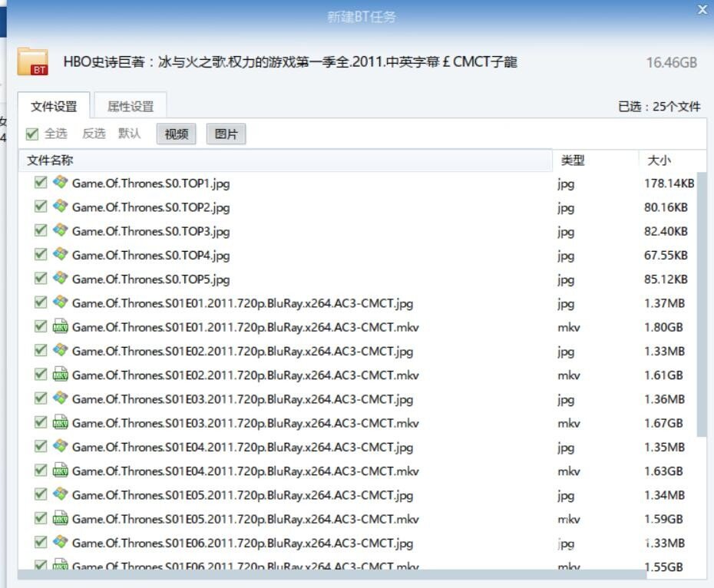The height and width of the screenshot is (588, 714).
Task: Click the image icon for Game.Of.Thrones.S0.TOP1.jpg
Action: (x=60, y=183)
